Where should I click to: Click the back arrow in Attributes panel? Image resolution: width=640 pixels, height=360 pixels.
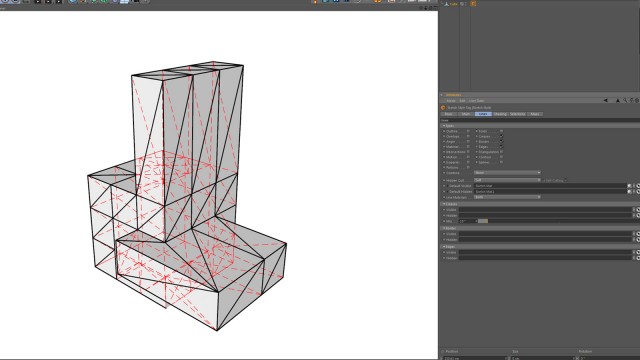[x=605, y=100]
